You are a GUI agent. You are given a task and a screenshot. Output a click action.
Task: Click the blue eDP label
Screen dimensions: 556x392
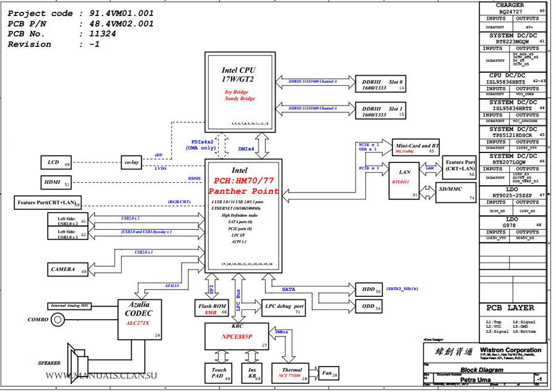[158, 155]
